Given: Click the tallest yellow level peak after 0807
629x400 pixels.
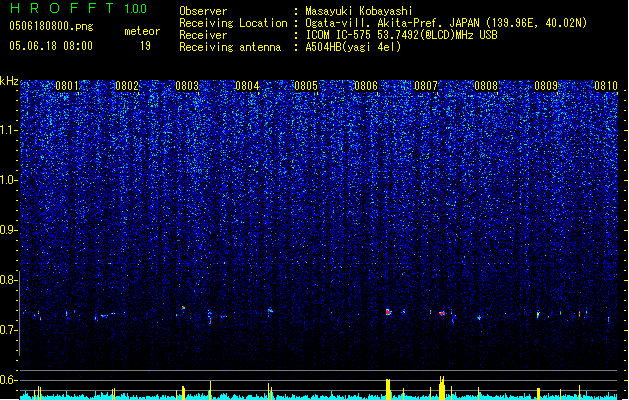Looking at the screenshot, I should [x=442, y=388].
